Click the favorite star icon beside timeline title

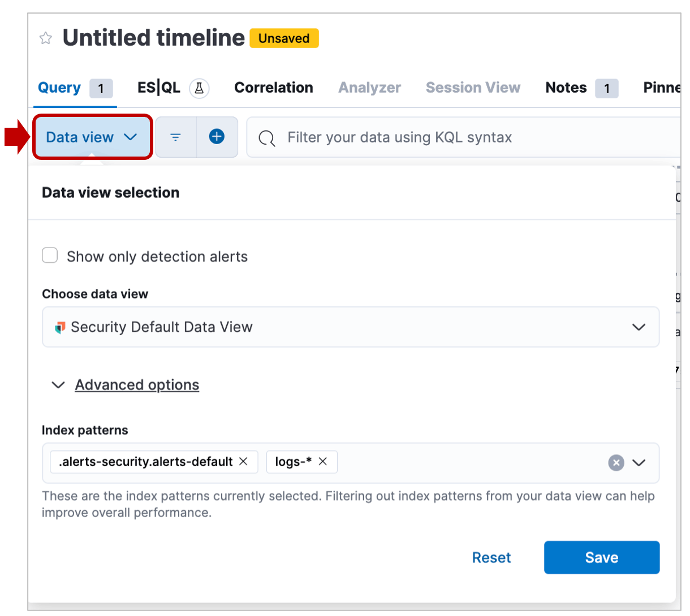tap(46, 38)
